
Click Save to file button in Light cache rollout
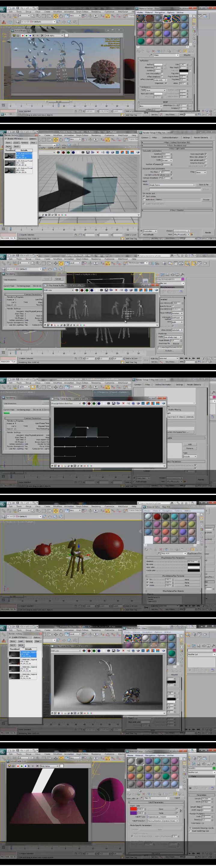pos(204,185)
